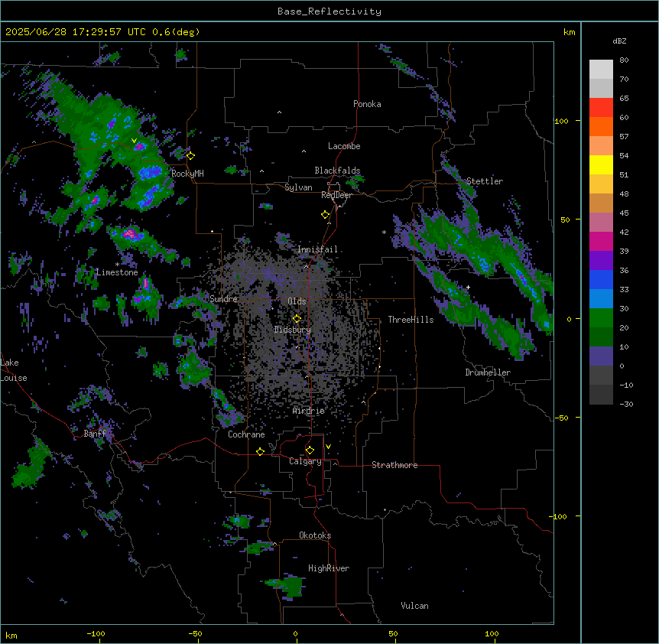The width and height of the screenshot is (659, 644).
Task: Click the Drumheller label
Action: tap(488, 372)
